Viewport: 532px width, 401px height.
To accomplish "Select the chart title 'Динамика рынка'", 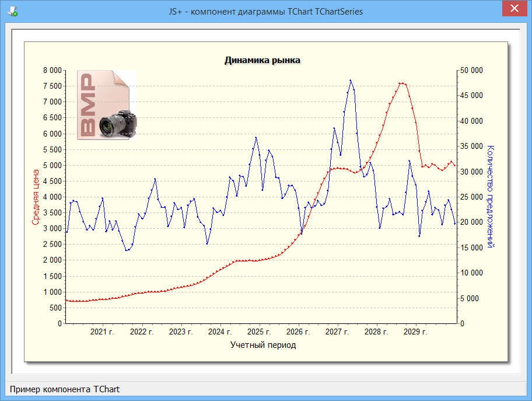I will (262, 60).
